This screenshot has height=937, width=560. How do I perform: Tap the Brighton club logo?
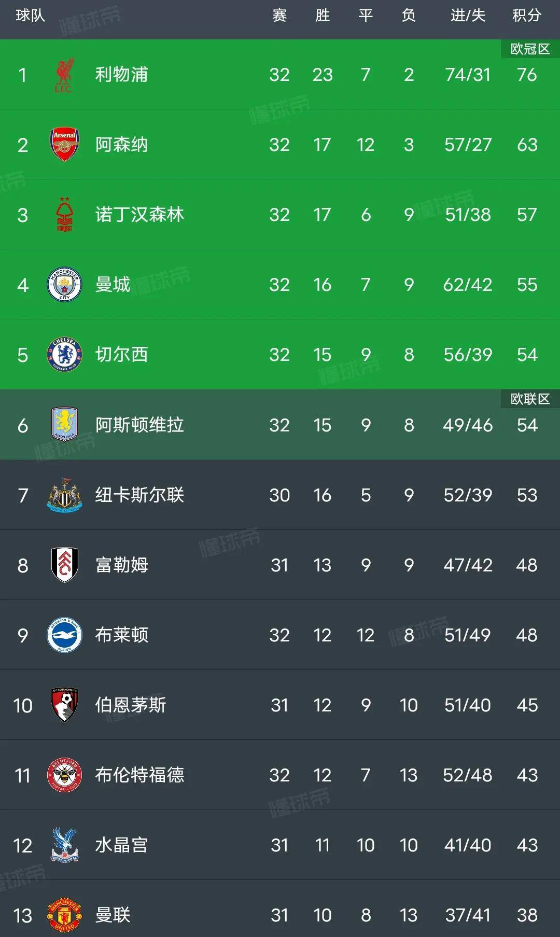[64, 635]
